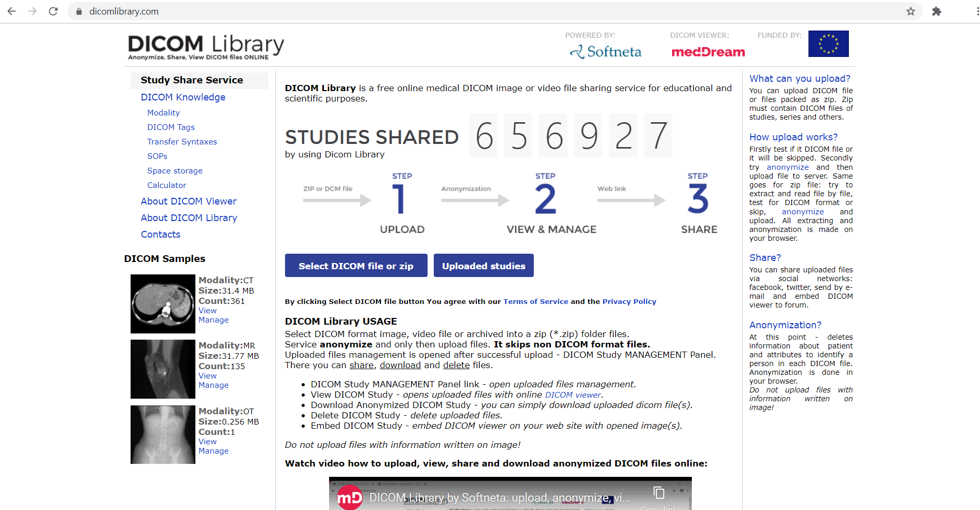Manage the OT sample study
The width and height of the screenshot is (980, 510).
tap(214, 451)
